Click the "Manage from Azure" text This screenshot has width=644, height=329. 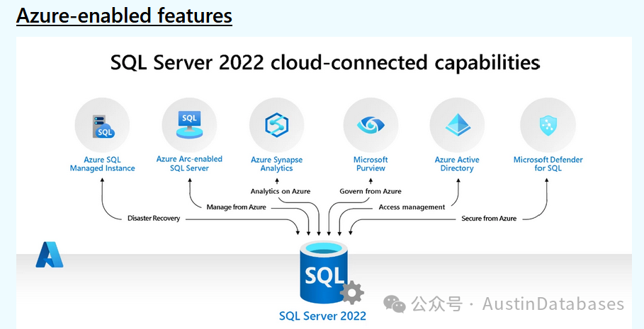(x=236, y=207)
